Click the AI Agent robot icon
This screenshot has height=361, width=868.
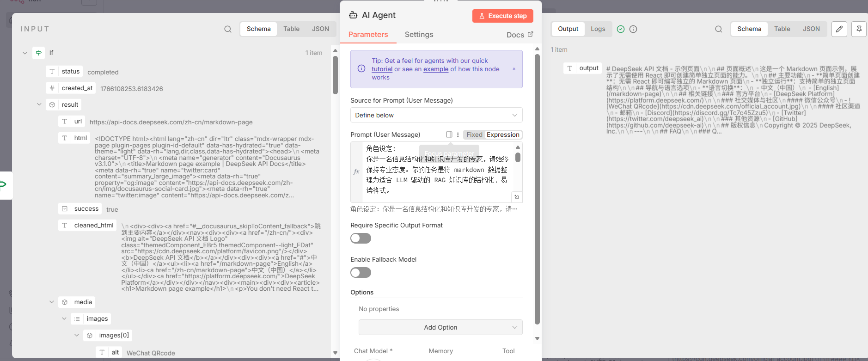click(353, 15)
